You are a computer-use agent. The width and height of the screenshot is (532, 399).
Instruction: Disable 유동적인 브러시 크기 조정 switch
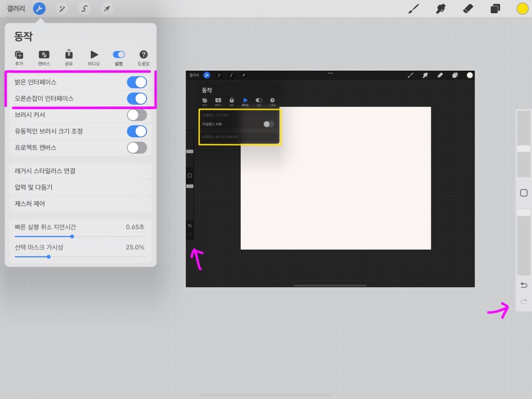(x=137, y=131)
